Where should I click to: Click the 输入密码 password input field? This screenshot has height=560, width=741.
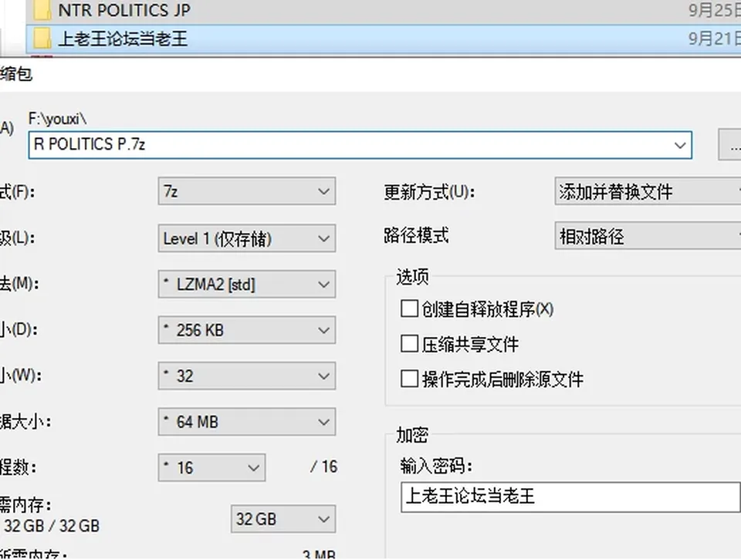570,497
